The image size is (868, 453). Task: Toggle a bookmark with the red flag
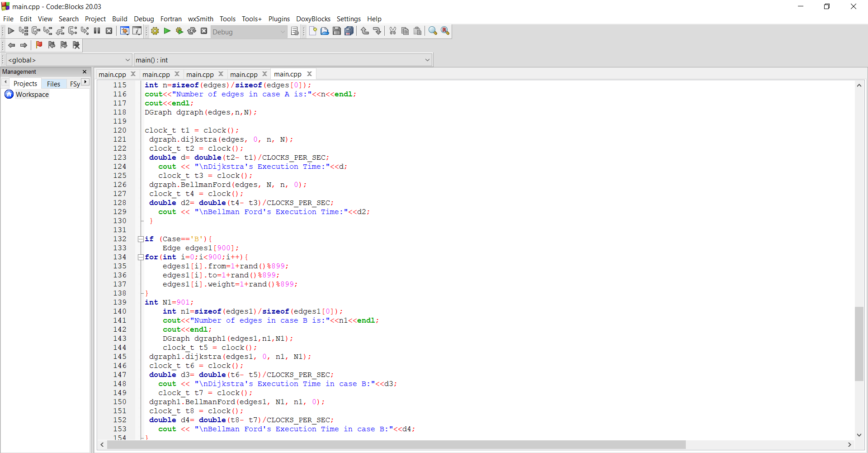(x=39, y=45)
